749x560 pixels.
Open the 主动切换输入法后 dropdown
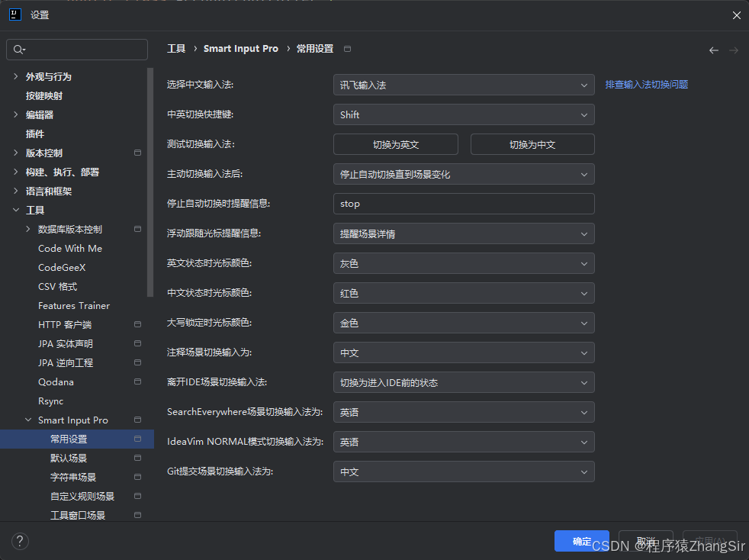464,175
